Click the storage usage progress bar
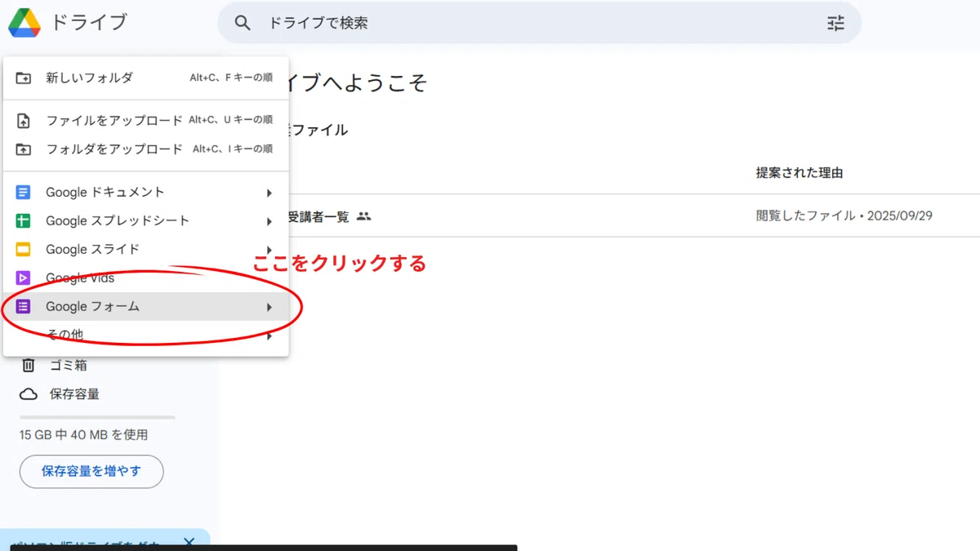 [x=97, y=417]
